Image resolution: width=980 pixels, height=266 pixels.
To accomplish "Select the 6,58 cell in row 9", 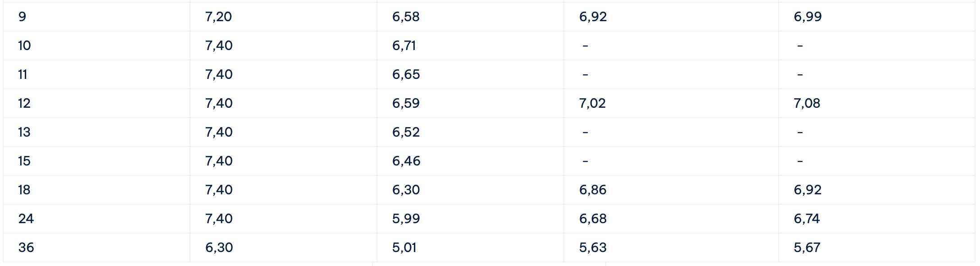I will coord(406,17).
